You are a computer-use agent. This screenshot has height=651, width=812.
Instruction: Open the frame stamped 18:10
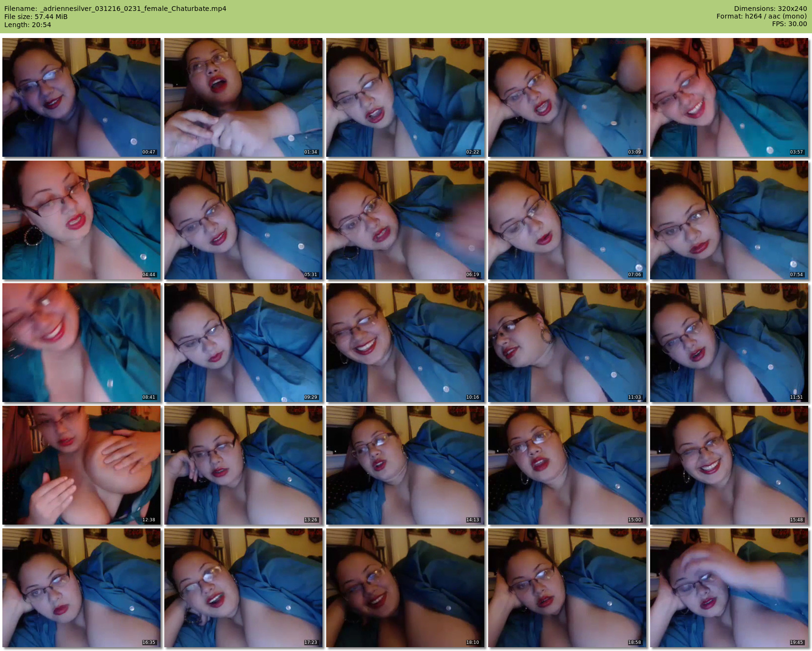click(x=405, y=588)
